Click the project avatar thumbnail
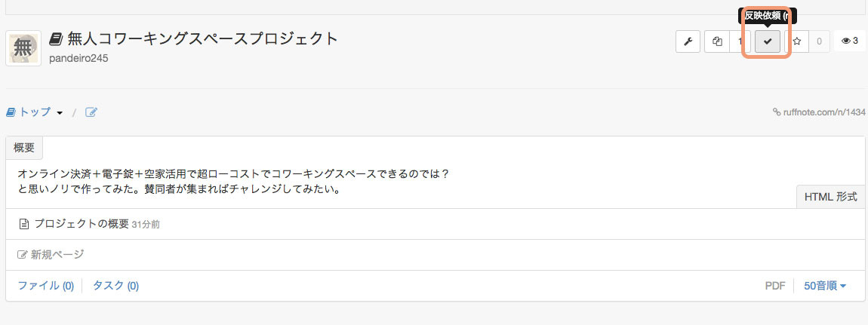The width and height of the screenshot is (868, 325). coord(23,48)
